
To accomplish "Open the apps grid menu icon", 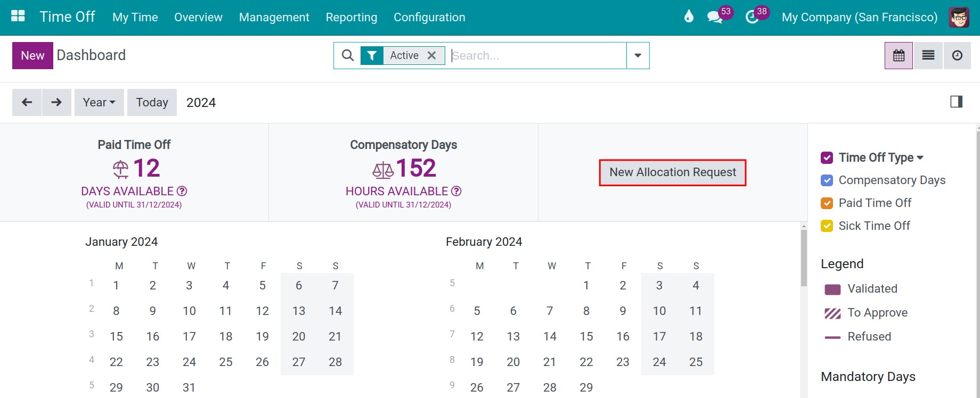I will [18, 16].
